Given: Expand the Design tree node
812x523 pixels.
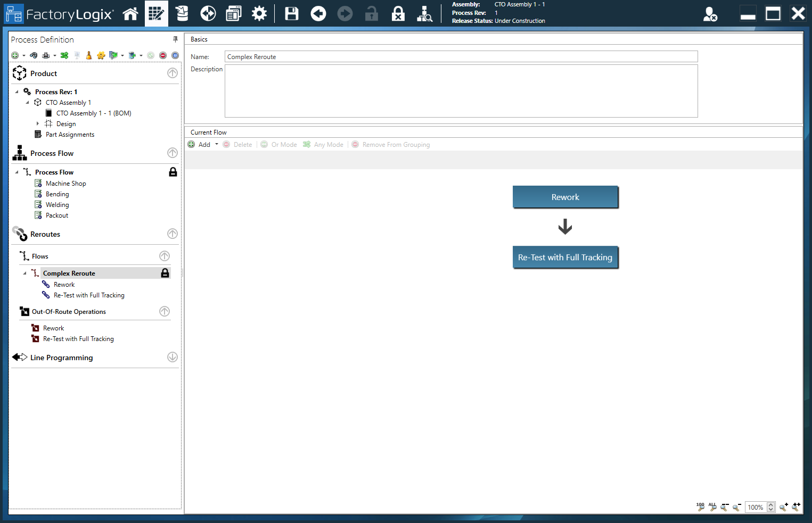Looking at the screenshot, I should [38, 123].
